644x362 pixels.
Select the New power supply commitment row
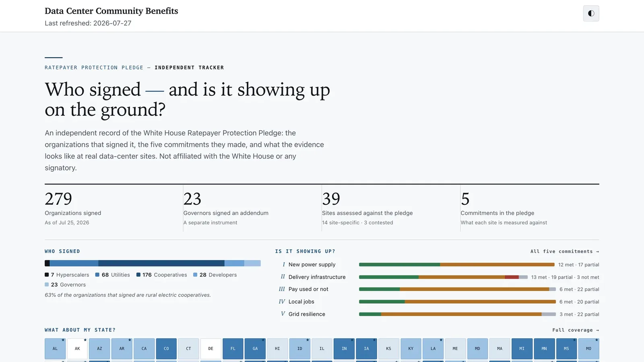(439, 265)
